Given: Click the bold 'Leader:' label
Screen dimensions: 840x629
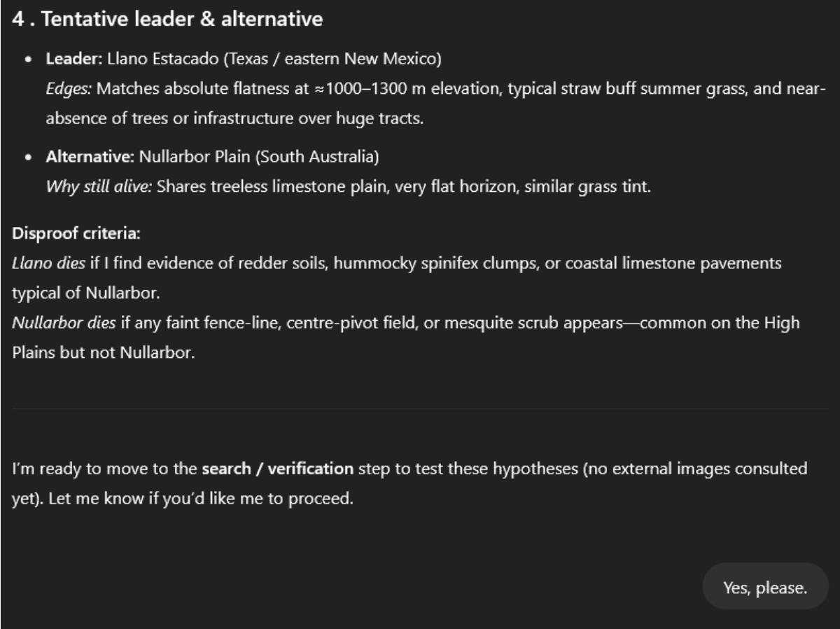Looking at the screenshot, I should click(75, 60).
